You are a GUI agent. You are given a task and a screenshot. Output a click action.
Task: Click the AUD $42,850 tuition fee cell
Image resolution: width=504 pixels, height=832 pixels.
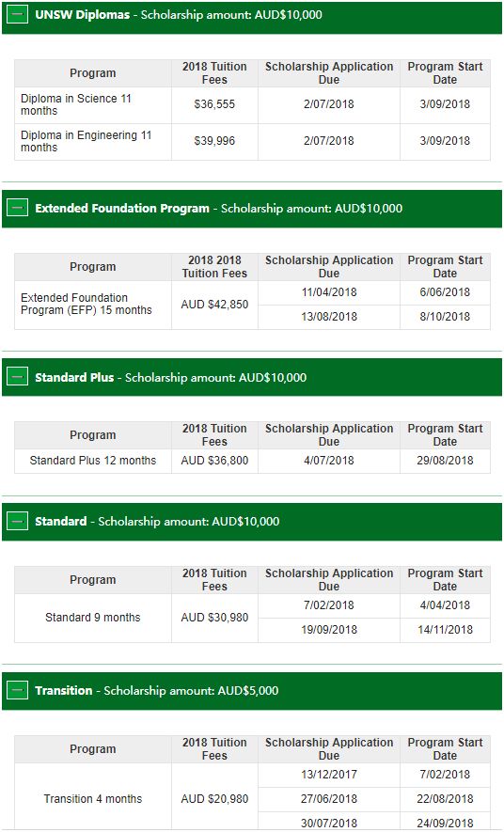tap(214, 305)
